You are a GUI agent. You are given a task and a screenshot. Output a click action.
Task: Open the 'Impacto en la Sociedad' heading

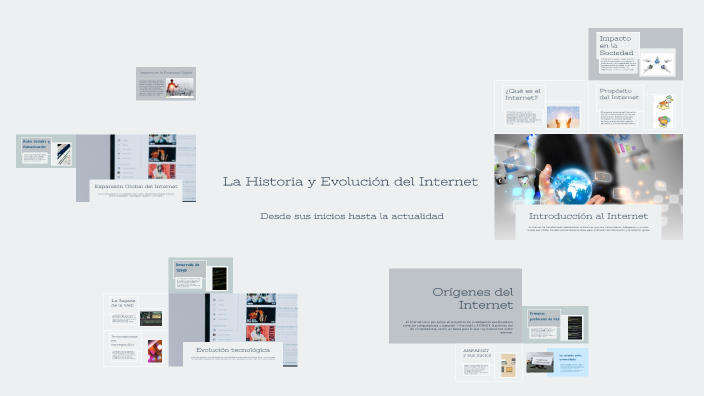point(616,45)
